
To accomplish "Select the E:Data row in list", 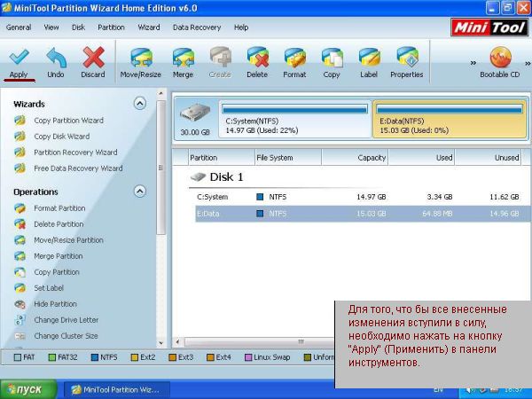I will 363,214.
